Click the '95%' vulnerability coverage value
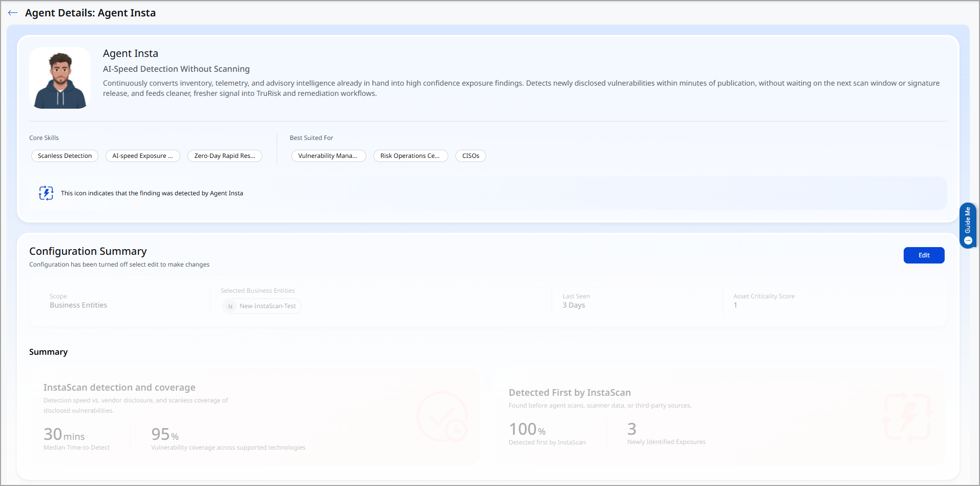The image size is (980, 486). pos(165,435)
